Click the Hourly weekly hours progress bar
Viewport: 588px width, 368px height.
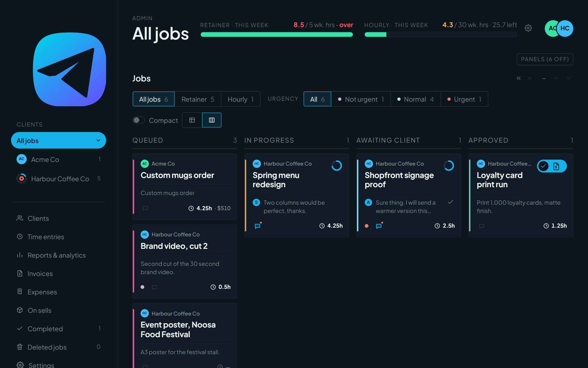coord(441,34)
